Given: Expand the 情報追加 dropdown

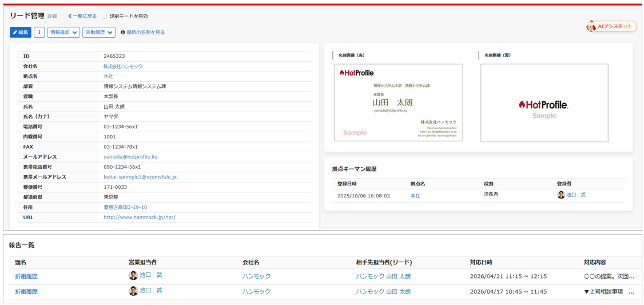Looking at the screenshot, I should click(63, 33).
